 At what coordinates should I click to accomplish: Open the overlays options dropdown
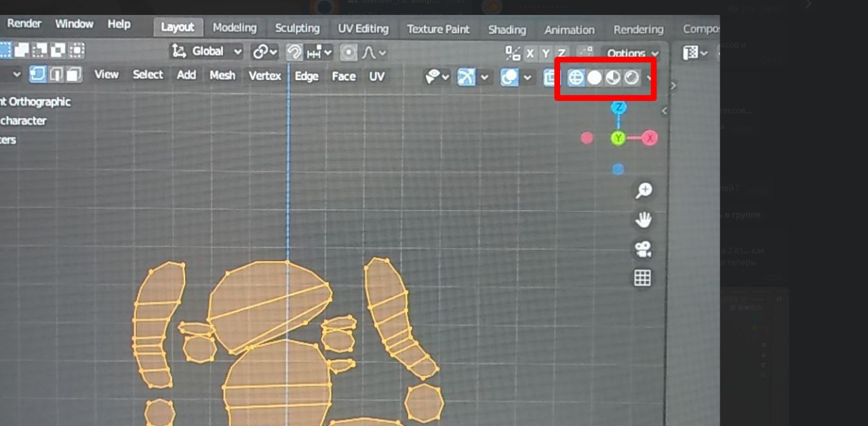(x=527, y=77)
